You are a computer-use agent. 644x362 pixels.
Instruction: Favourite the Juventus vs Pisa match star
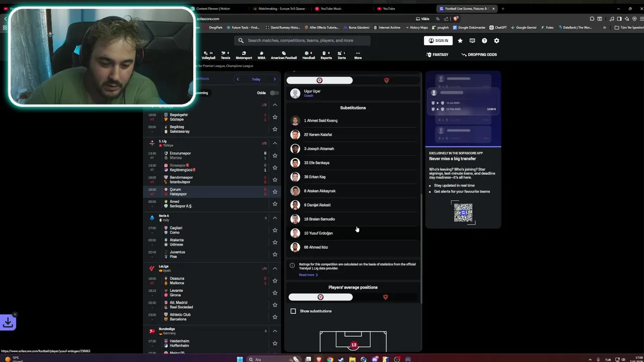275,254
